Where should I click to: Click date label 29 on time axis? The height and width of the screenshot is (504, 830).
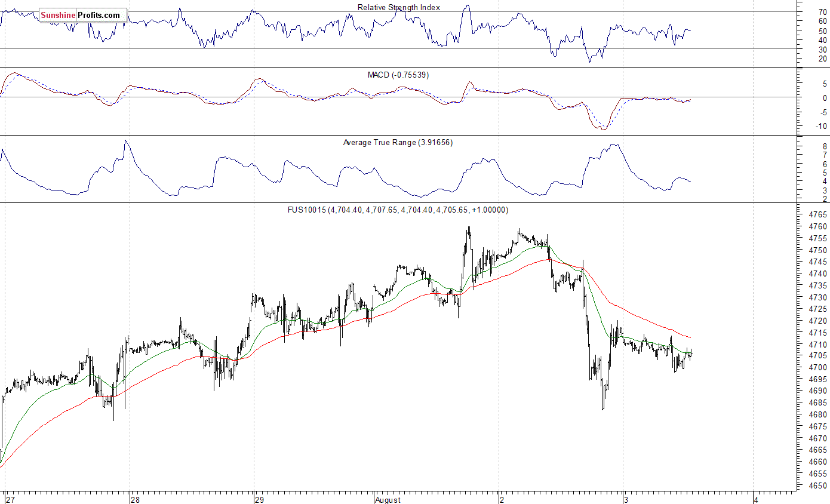(259, 500)
